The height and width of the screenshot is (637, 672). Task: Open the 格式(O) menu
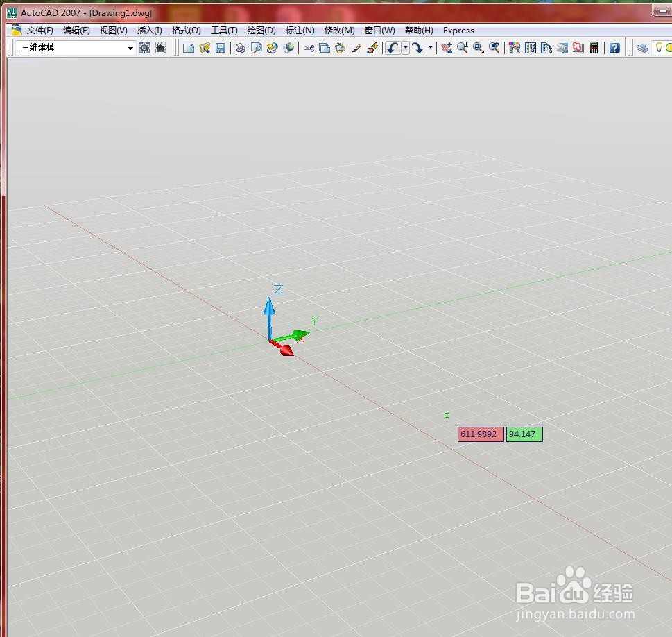pos(186,31)
